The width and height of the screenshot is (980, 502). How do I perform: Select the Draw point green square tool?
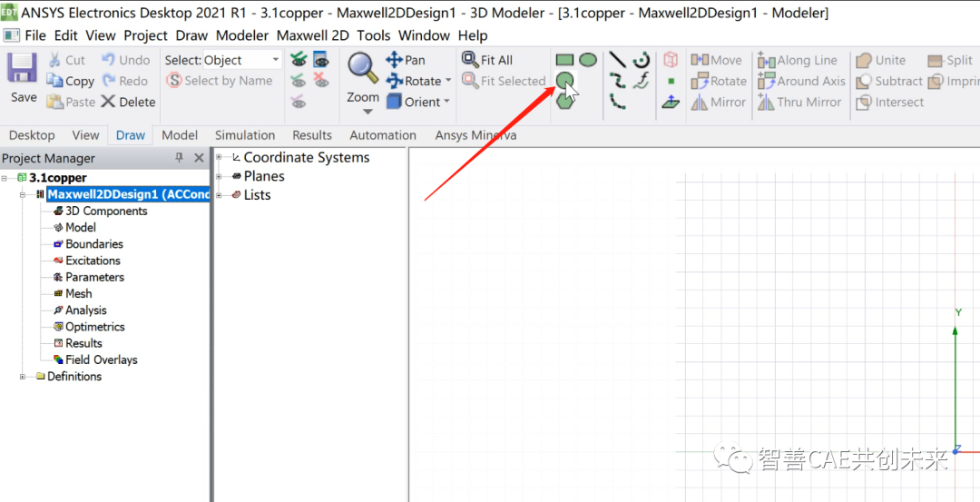(x=671, y=81)
